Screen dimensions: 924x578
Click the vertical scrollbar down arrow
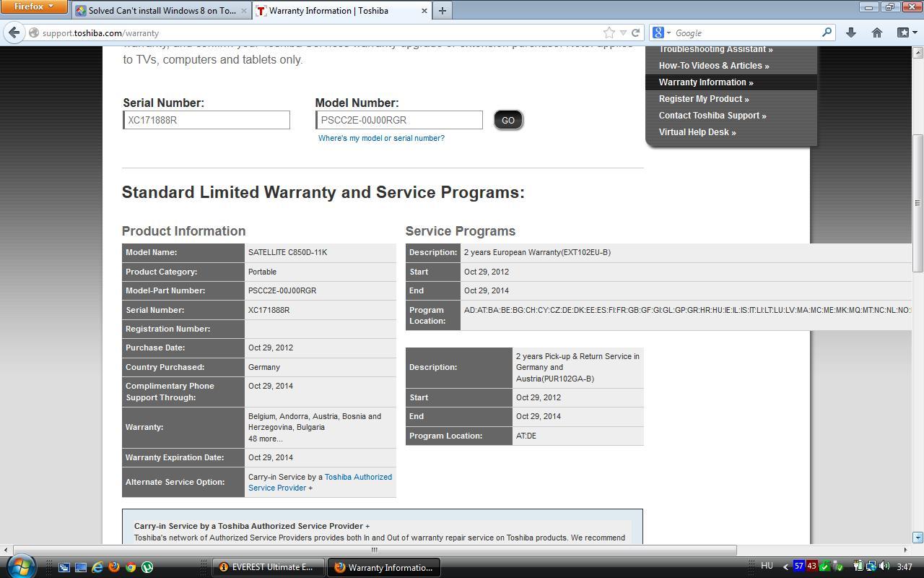pyautogui.click(x=918, y=537)
